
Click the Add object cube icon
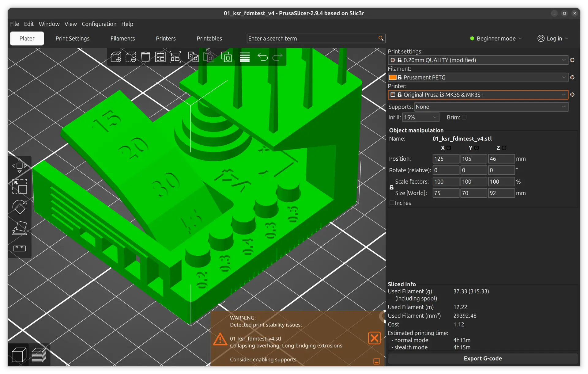pyautogui.click(x=116, y=57)
